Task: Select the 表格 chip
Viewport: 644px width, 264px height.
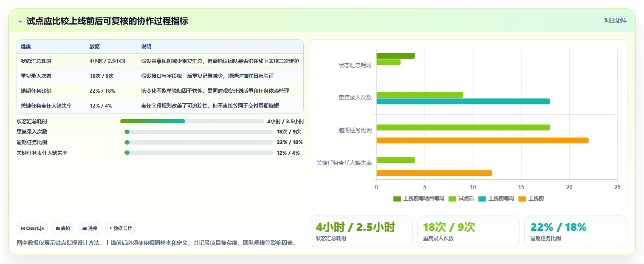Action: coord(63,228)
